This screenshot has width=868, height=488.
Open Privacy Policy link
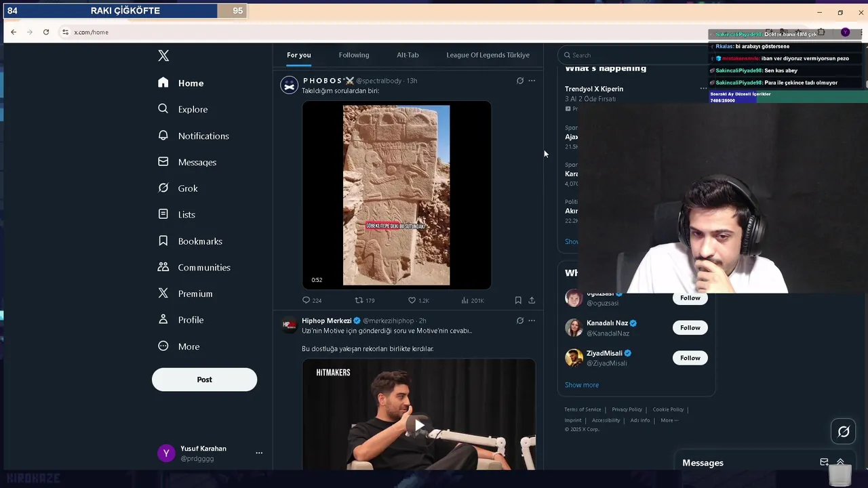coord(627,409)
